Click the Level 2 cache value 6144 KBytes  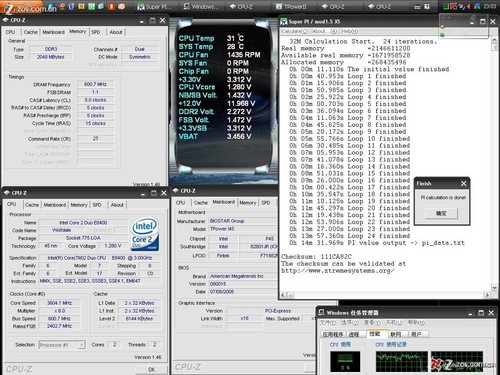(x=139, y=319)
